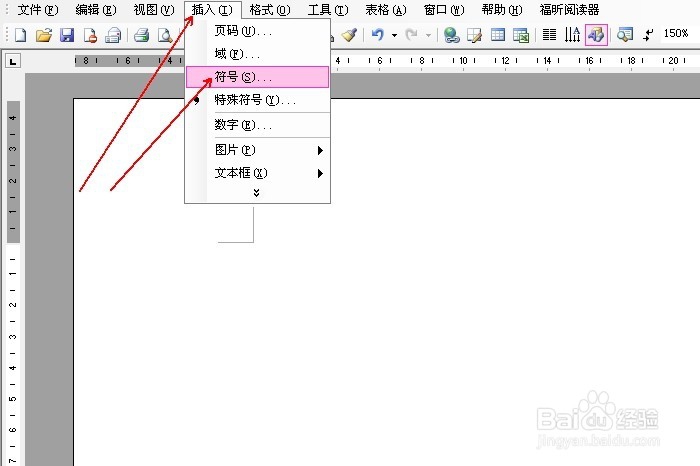Toggle the Show/Hide formatting marks icon
Image resolution: width=700 pixels, height=466 pixels.
(x=648, y=35)
